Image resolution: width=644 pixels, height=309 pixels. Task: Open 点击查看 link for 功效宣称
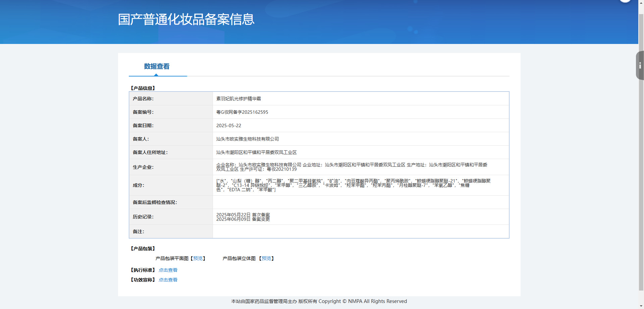[168, 280]
